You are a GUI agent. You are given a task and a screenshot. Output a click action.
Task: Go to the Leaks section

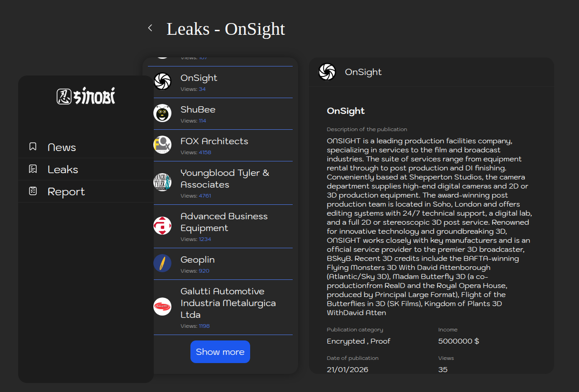[x=63, y=170]
